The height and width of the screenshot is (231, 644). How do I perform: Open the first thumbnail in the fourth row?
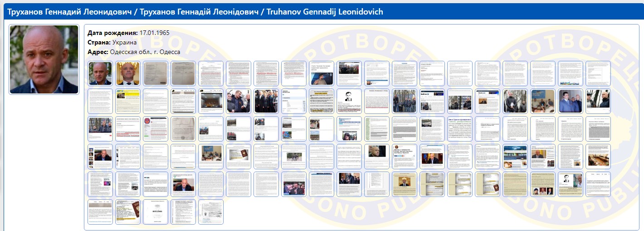[100, 157]
